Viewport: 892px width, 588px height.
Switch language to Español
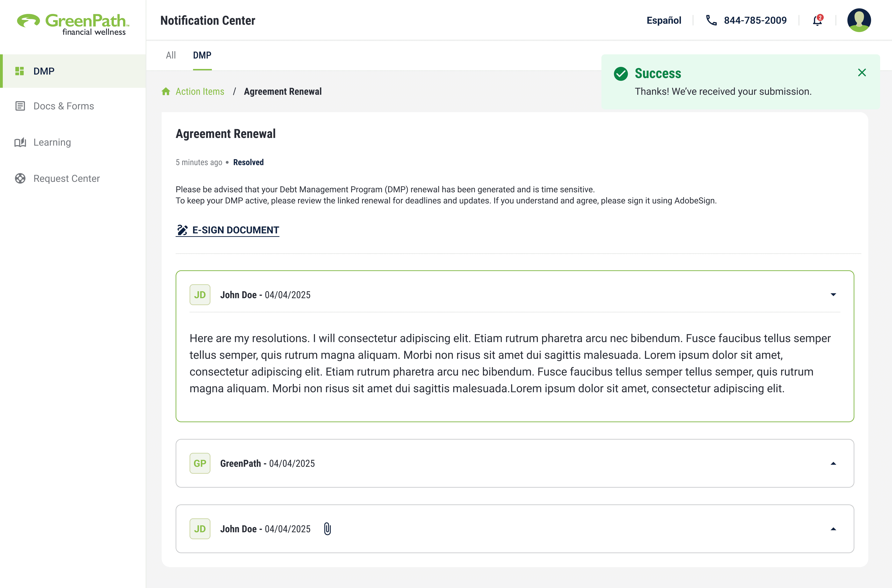coord(664,20)
